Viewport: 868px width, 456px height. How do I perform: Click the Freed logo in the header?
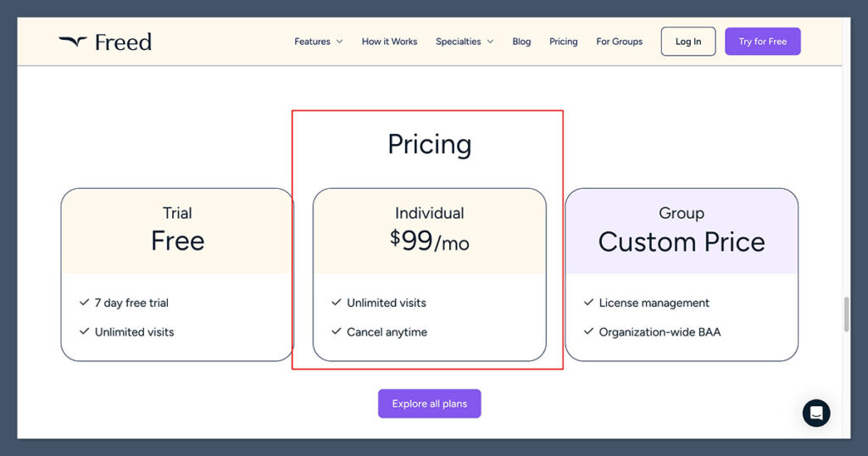(105, 42)
